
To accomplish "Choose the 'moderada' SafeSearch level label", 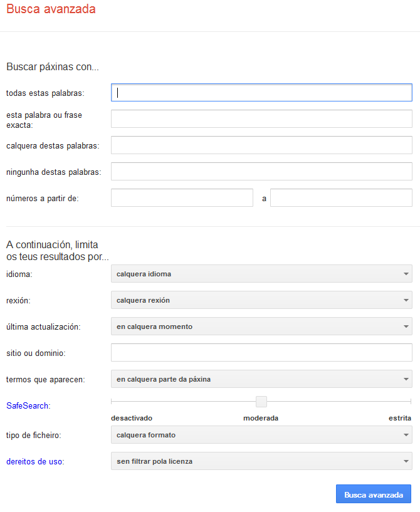I will [x=261, y=418].
